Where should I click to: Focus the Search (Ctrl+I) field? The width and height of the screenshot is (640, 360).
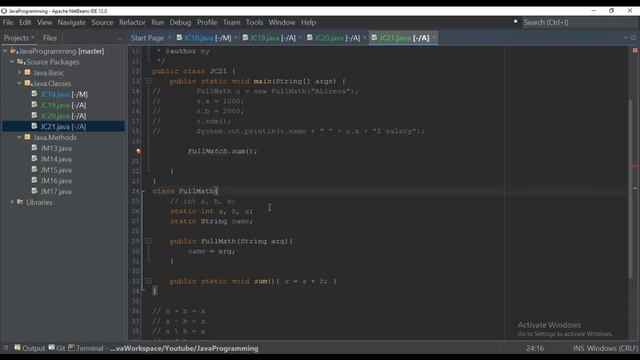point(579,22)
